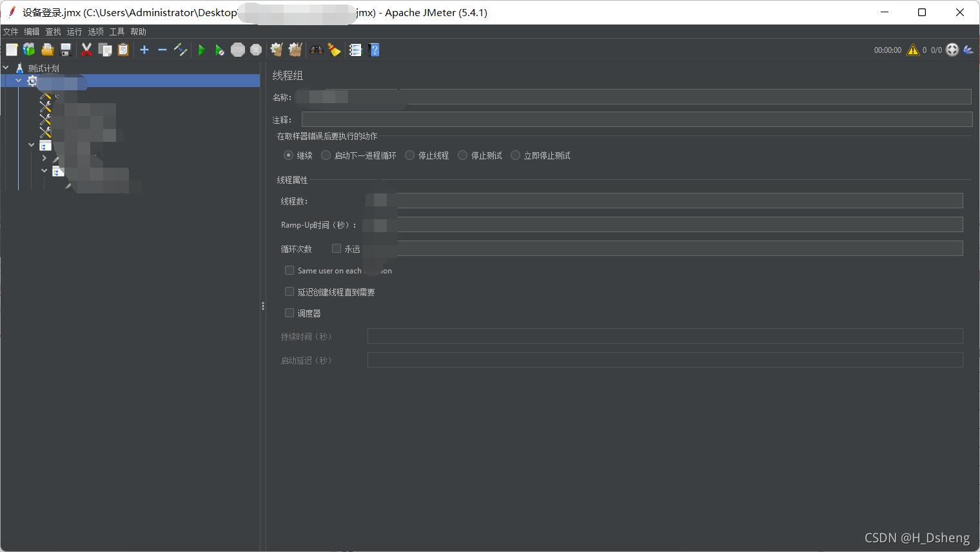This screenshot has width=980, height=552.
Task: Open Help with question mark icon
Action: [x=374, y=50]
